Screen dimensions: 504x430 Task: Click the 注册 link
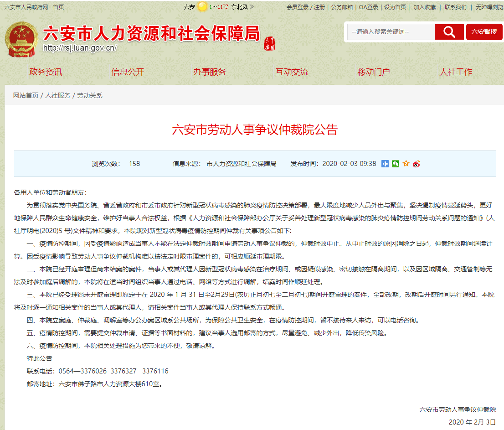319,7
